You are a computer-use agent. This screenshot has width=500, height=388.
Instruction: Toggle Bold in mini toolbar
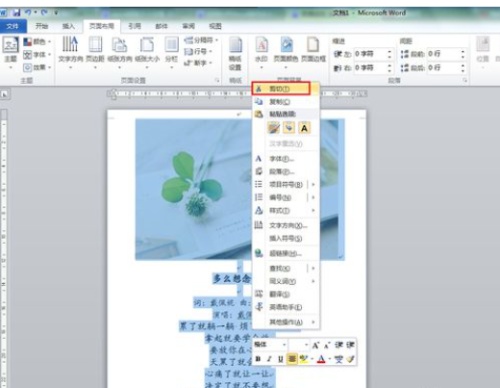[x=258, y=359]
